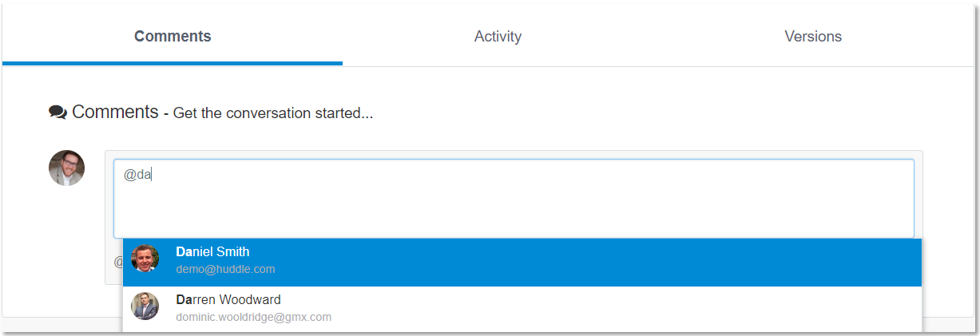Click the blue highlighted suggestion row
980x336 pixels.
[522, 262]
